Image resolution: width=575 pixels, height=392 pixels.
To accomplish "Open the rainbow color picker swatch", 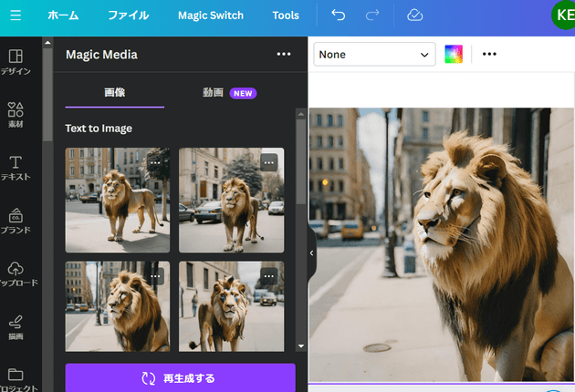I will (x=454, y=55).
